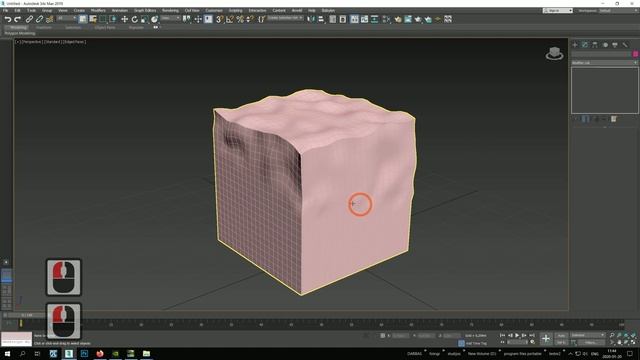The image size is (640, 360).
Task: Open the reference coordinate system View dropdown
Action: (x=171, y=18)
